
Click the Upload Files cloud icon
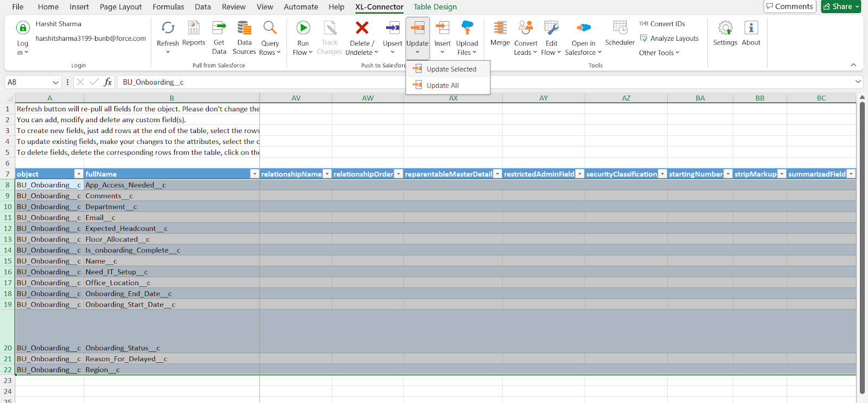pos(467,28)
